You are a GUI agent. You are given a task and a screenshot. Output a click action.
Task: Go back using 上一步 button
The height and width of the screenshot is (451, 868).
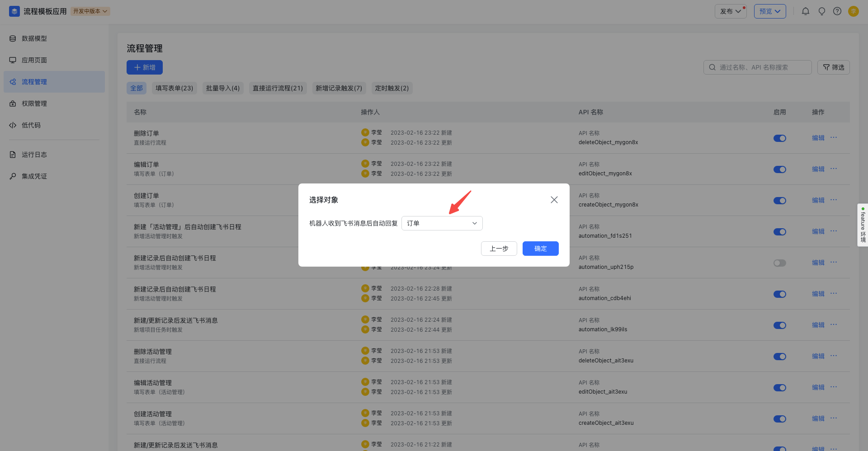(499, 249)
